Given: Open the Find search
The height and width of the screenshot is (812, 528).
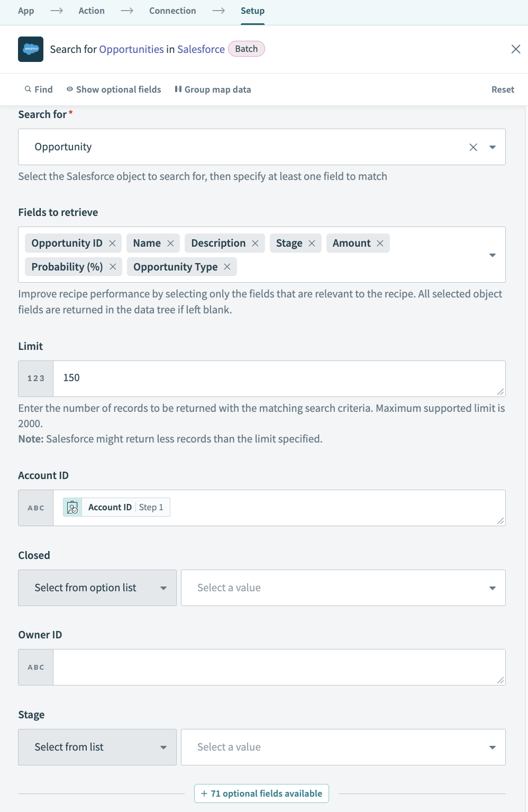Looking at the screenshot, I should (38, 89).
